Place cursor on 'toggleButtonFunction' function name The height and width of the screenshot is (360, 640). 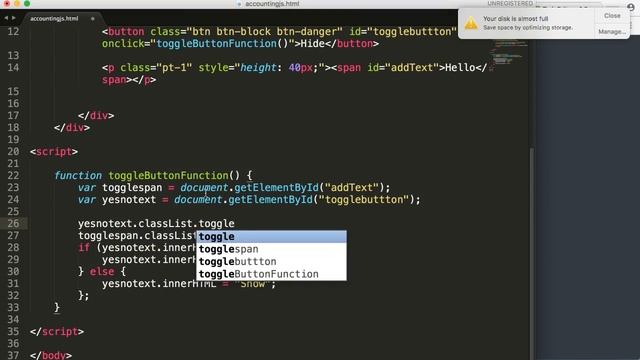pos(168,176)
